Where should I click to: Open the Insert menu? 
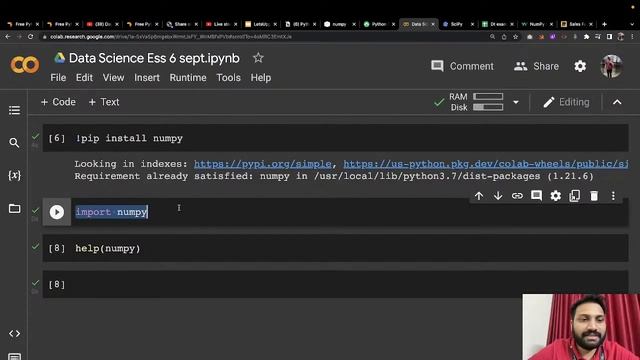pos(147,78)
